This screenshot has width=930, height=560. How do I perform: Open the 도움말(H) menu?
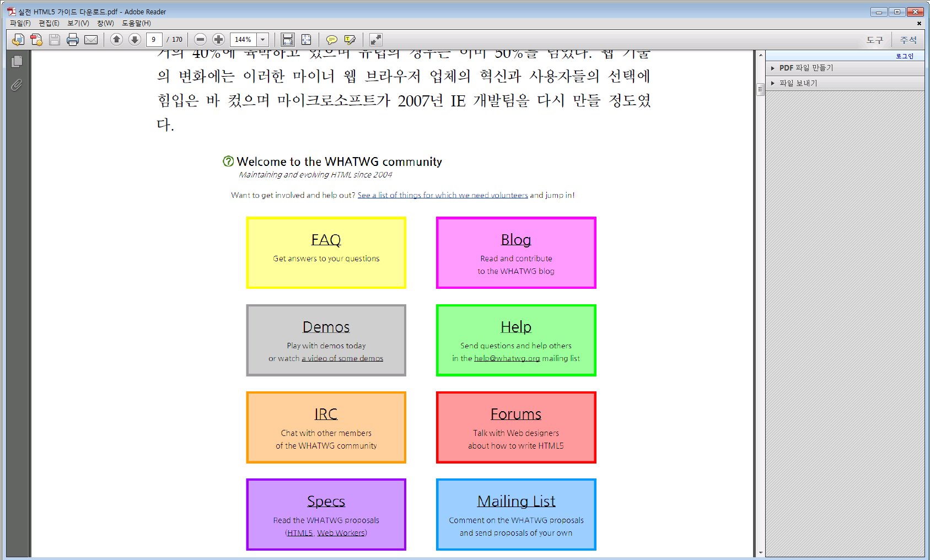(x=136, y=23)
